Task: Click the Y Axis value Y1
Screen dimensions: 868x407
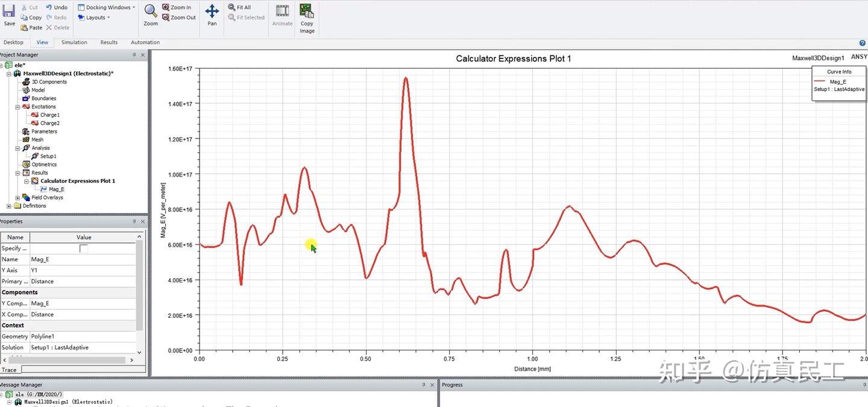Action: tap(83, 270)
